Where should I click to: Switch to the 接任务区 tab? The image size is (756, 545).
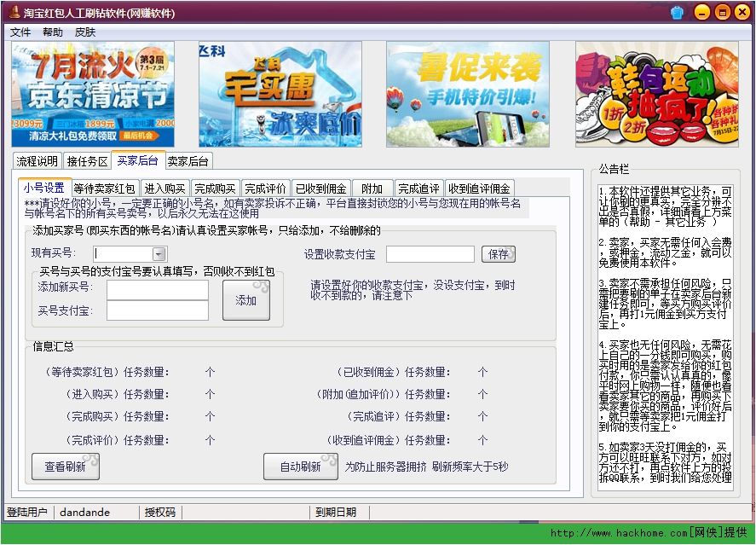(87, 160)
